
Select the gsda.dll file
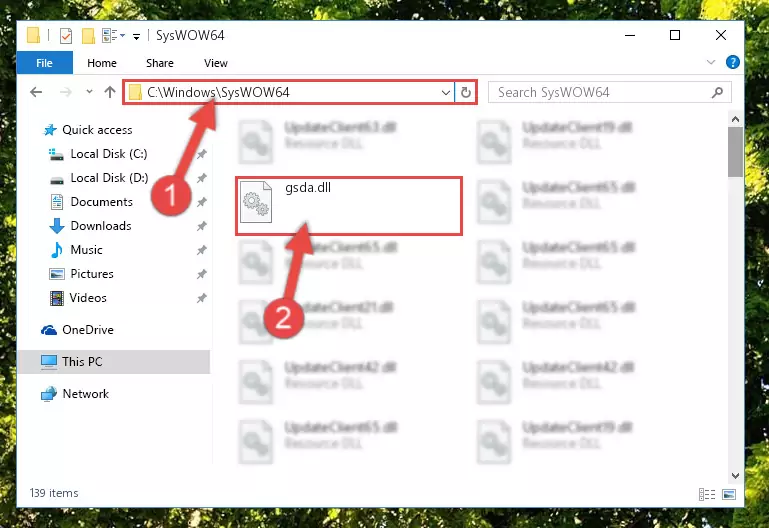349,206
